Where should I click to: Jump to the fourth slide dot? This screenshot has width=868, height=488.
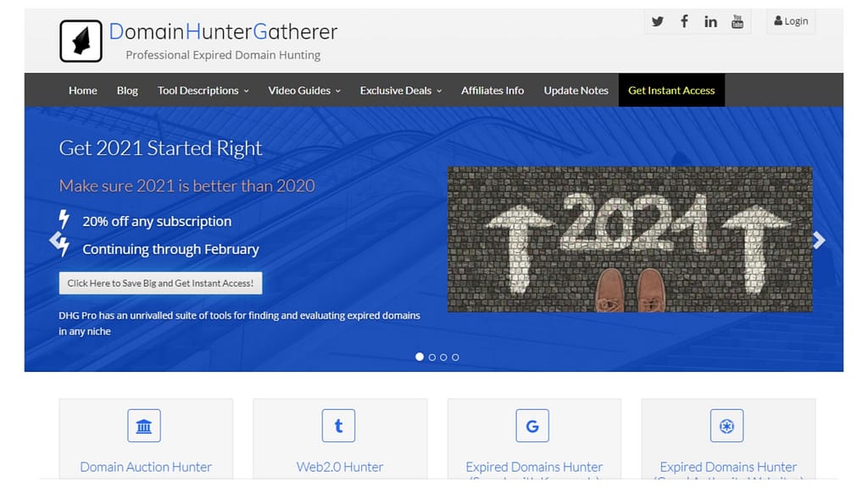(x=455, y=358)
